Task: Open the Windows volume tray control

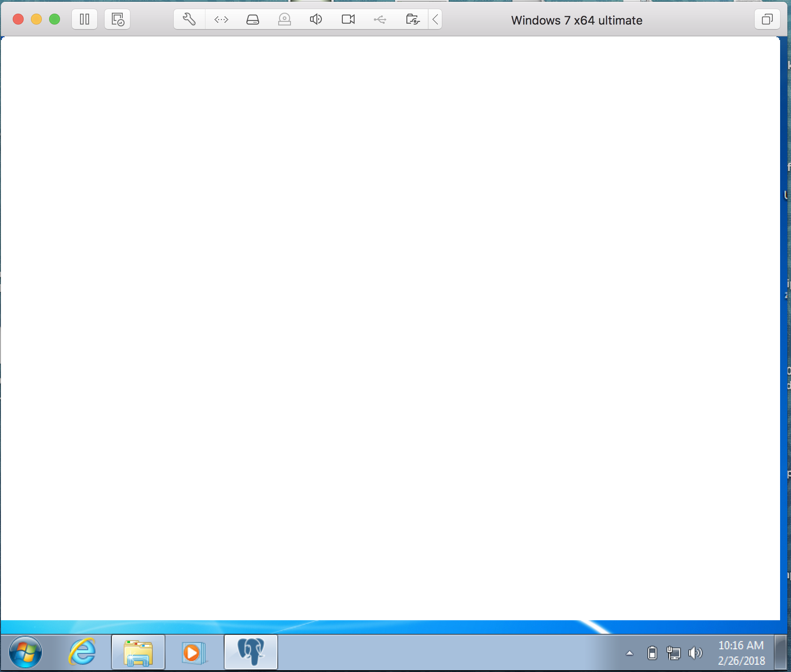Action: coord(695,653)
